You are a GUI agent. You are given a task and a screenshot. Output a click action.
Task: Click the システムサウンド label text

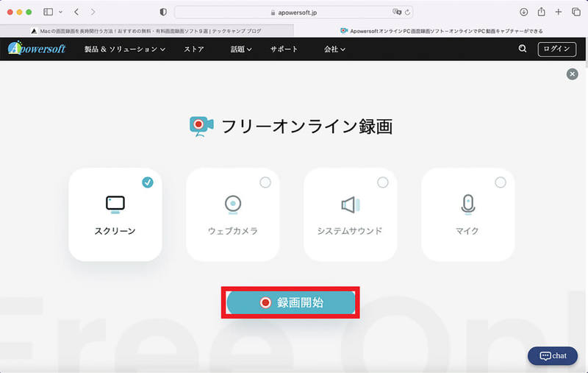350,231
